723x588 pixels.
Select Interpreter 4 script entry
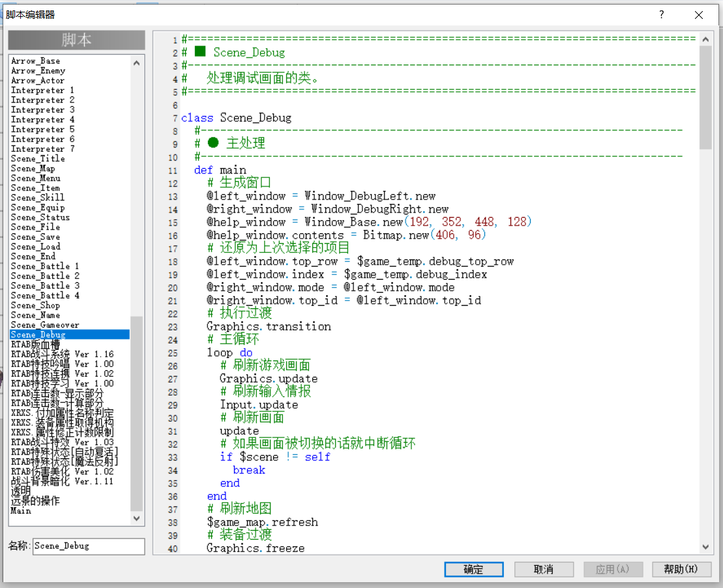click(x=42, y=119)
